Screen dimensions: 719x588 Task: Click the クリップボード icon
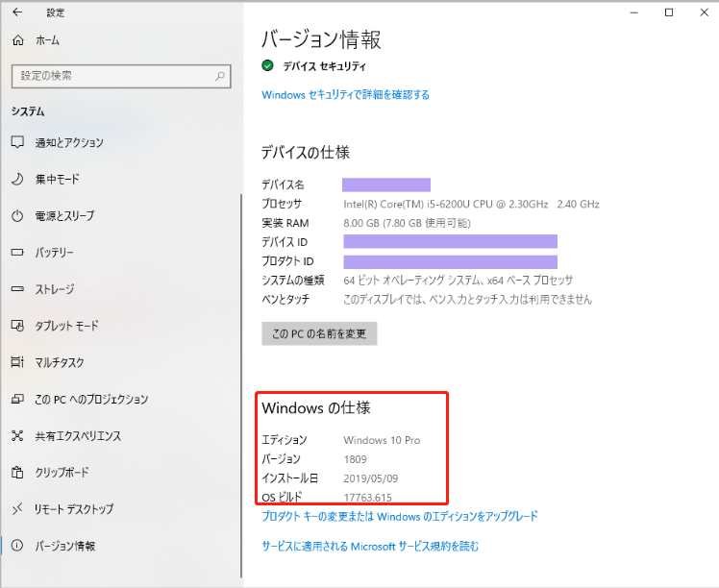tap(17, 472)
